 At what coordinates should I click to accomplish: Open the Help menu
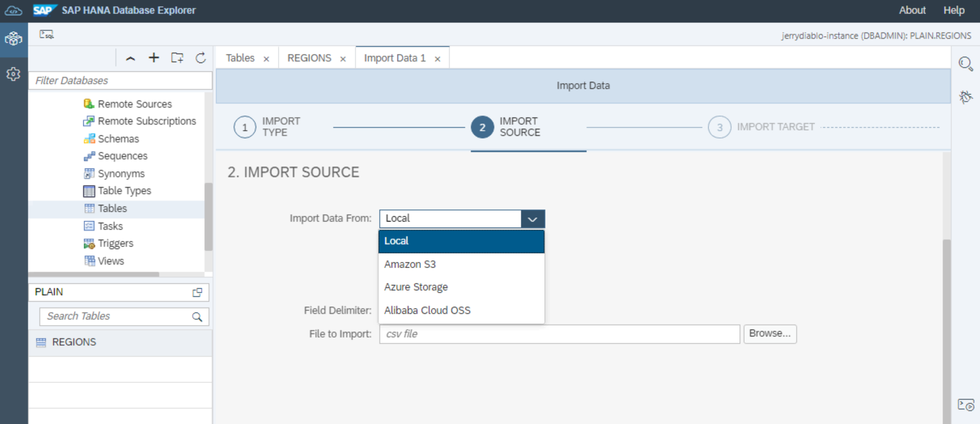pos(954,10)
